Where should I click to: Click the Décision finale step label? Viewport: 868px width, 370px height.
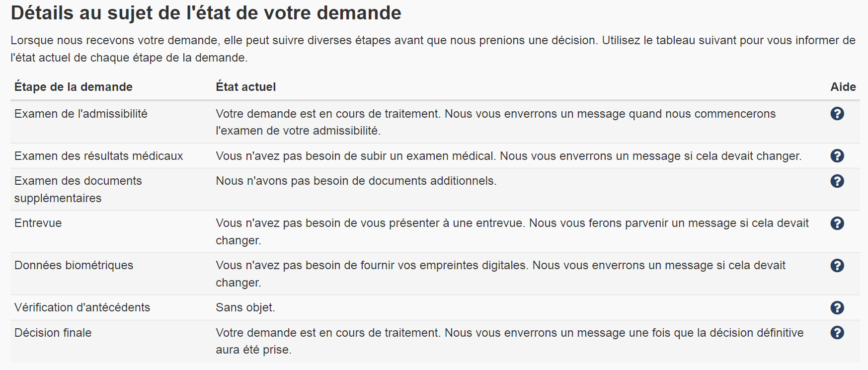point(53,332)
